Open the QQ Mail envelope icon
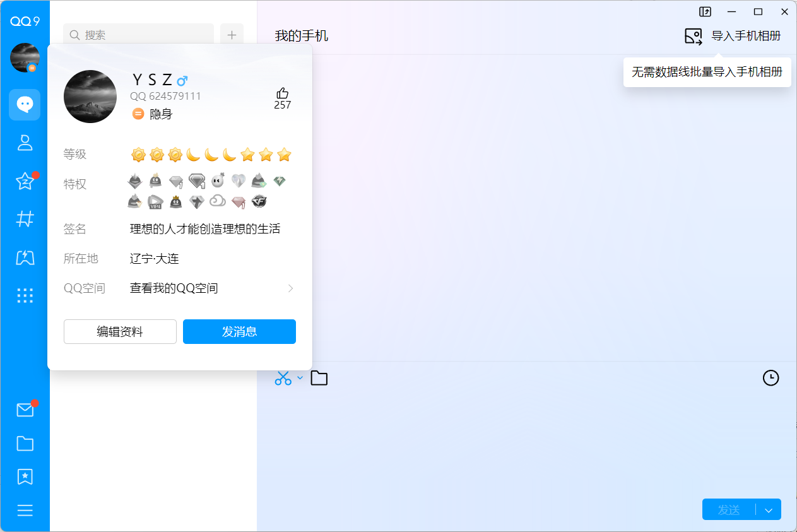This screenshot has width=797, height=532. pyautogui.click(x=25, y=410)
